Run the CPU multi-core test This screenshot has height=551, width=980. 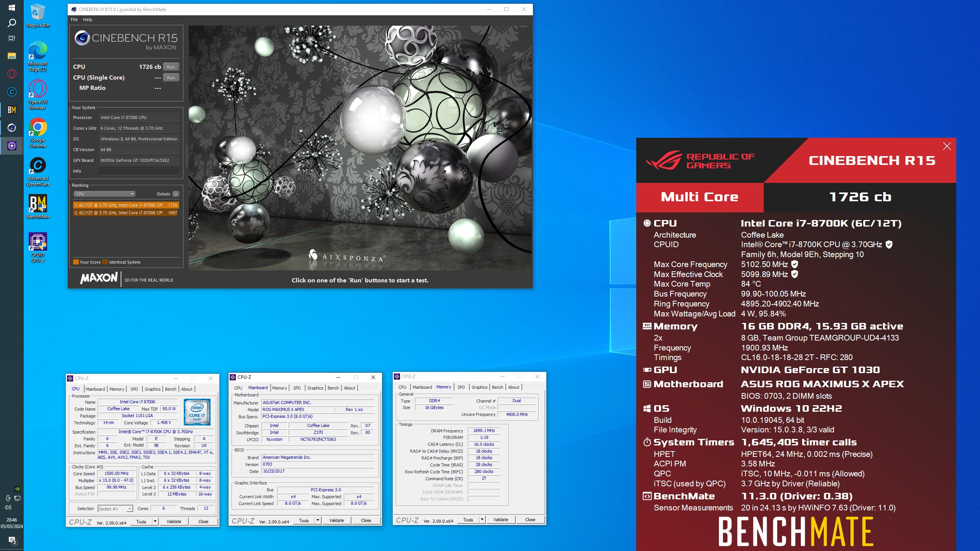(171, 67)
